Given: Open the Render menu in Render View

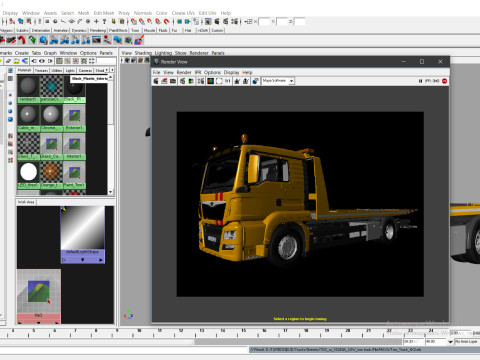Looking at the screenshot, I should pyautogui.click(x=184, y=72).
